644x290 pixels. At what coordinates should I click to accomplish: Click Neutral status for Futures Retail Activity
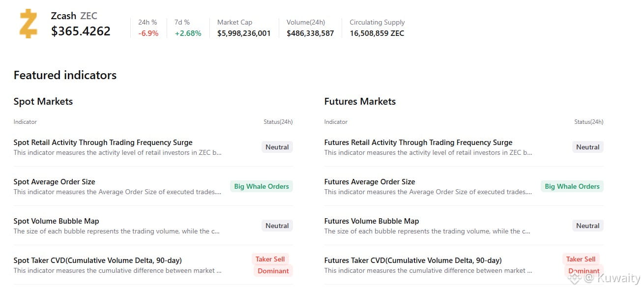click(x=587, y=147)
